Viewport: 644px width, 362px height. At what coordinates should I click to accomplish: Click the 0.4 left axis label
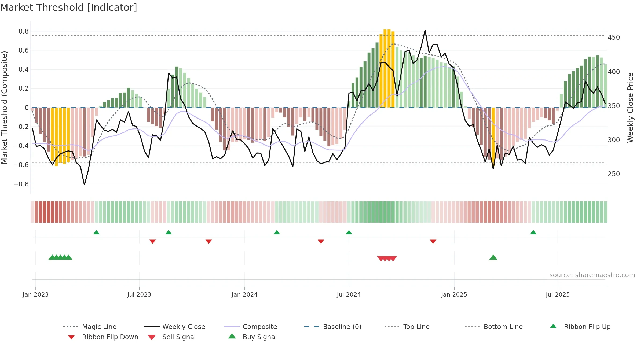point(24,69)
